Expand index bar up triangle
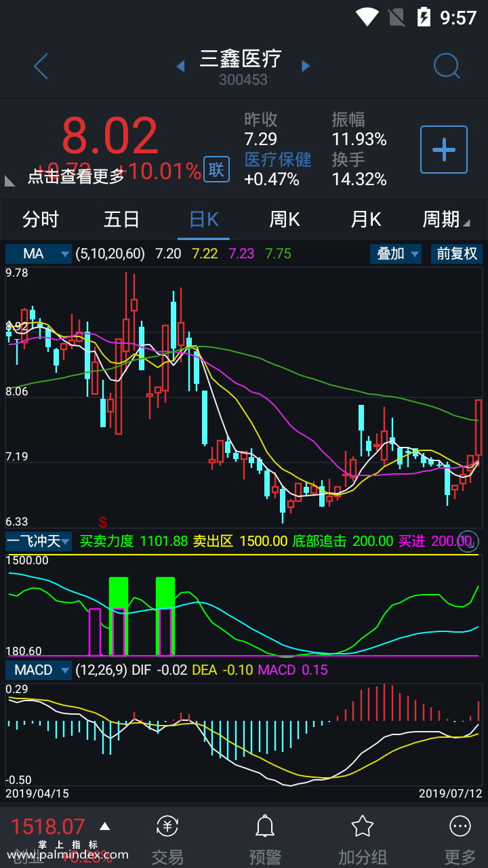 104,826
